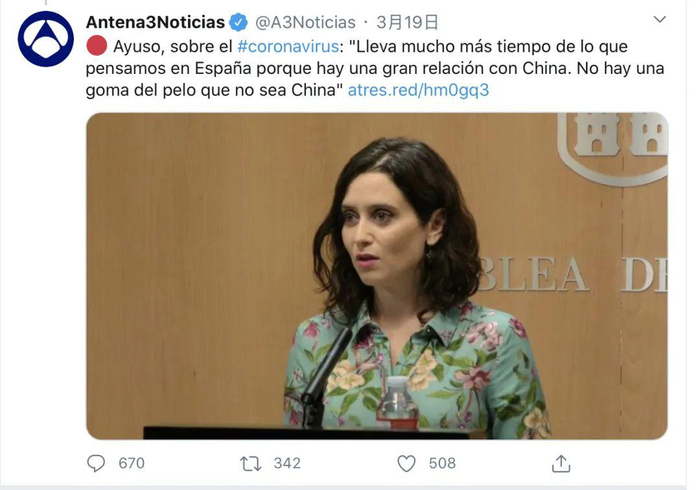Open the @A3Noticias handle link
The height and width of the screenshot is (490, 700).
pos(305,22)
